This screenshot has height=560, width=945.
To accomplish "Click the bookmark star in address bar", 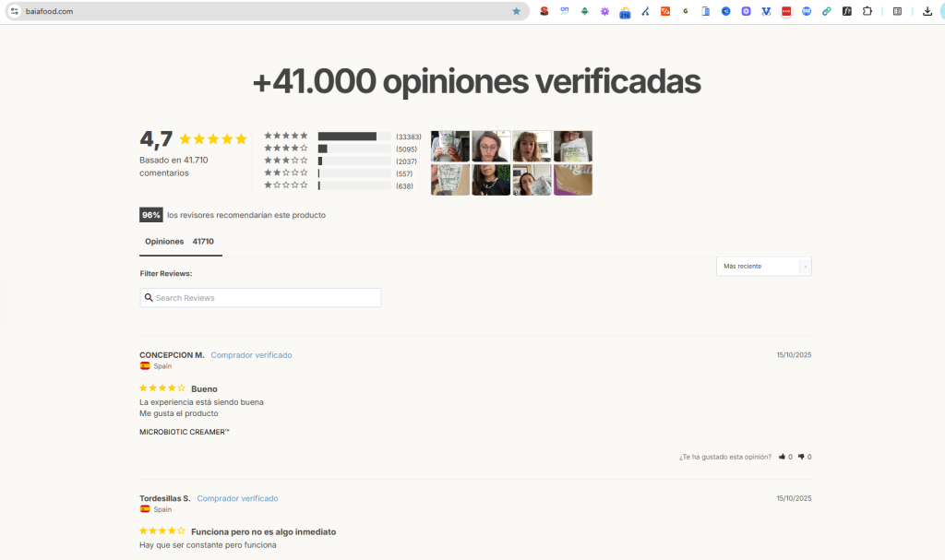I will (x=517, y=11).
